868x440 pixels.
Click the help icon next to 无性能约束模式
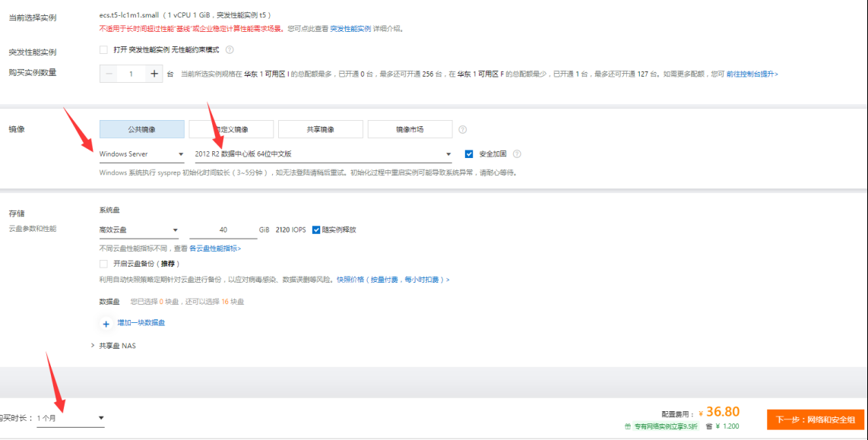(230, 50)
